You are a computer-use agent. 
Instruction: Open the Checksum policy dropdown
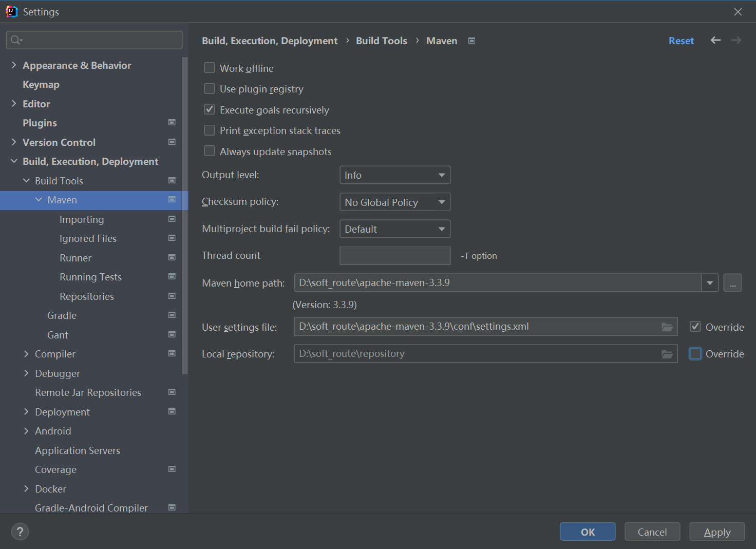[x=395, y=202]
